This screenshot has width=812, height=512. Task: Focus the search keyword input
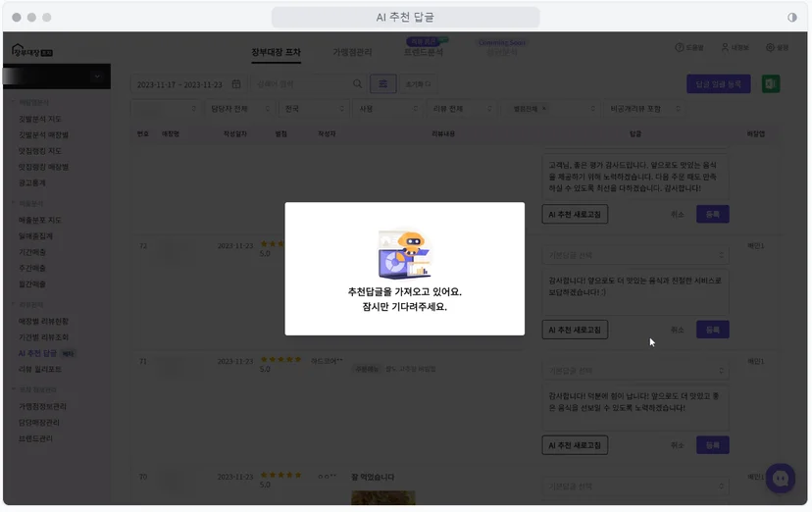pos(301,84)
